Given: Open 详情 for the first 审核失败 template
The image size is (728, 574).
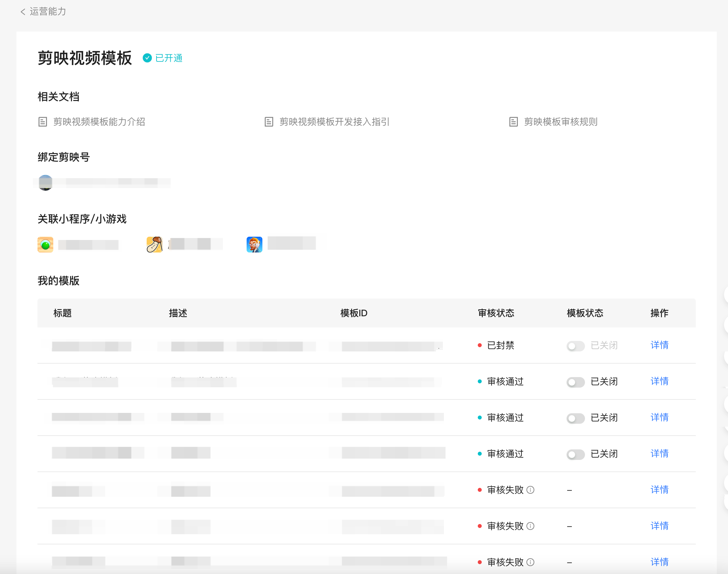Looking at the screenshot, I should pyautogui.click(x=659, y=490).
